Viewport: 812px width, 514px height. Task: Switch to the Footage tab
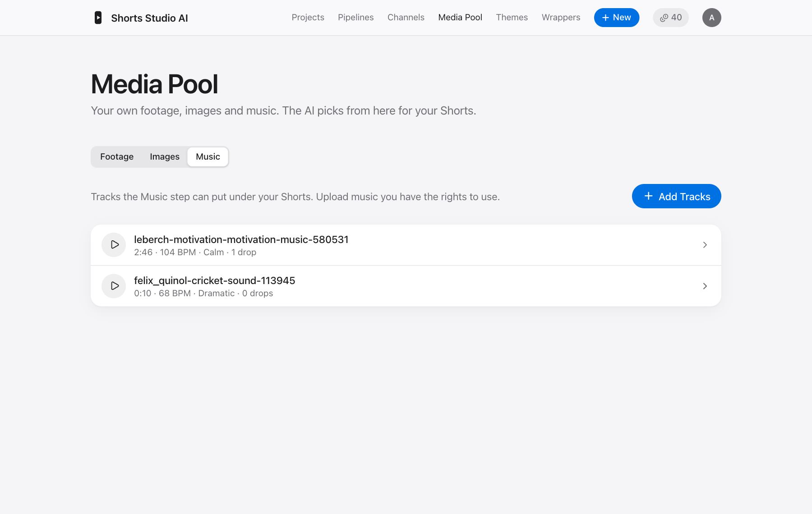tap(117, 156)
